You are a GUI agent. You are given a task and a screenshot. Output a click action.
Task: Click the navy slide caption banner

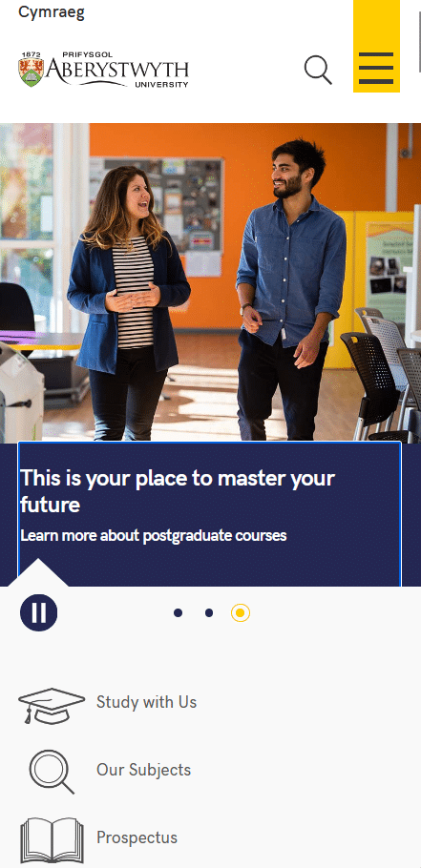click(209, 514)
